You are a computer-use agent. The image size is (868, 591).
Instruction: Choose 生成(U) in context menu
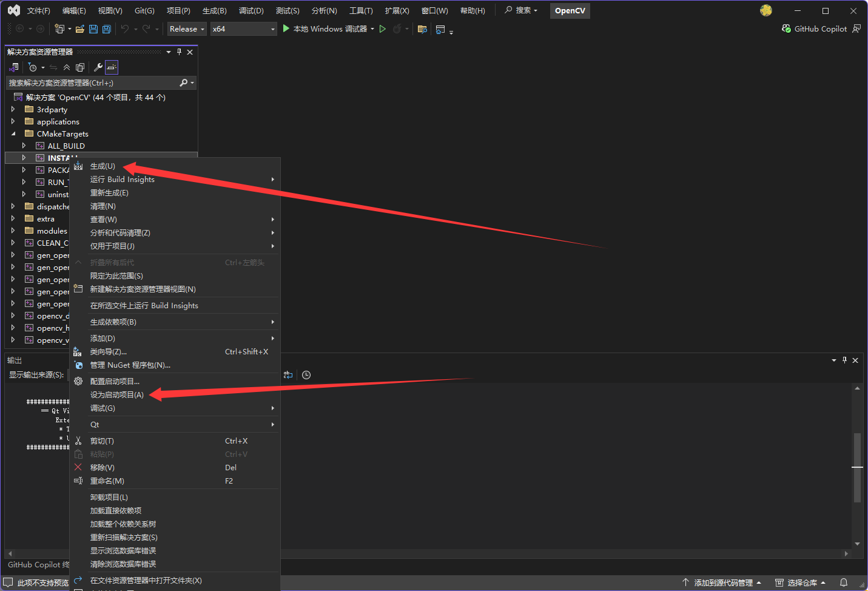pyautogui.click(x=175, y=166)
